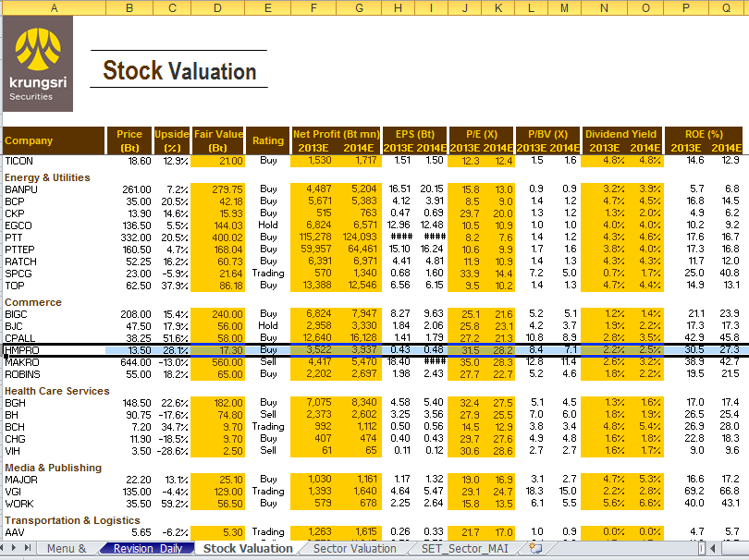Select the Commerce section heading
Screen dimensions: 749x560
33,302
